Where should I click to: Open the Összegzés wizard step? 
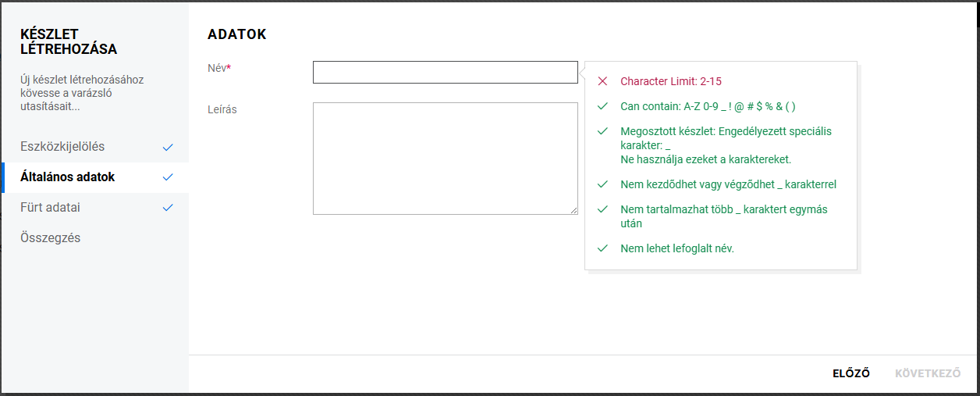[x=51, y=238]
